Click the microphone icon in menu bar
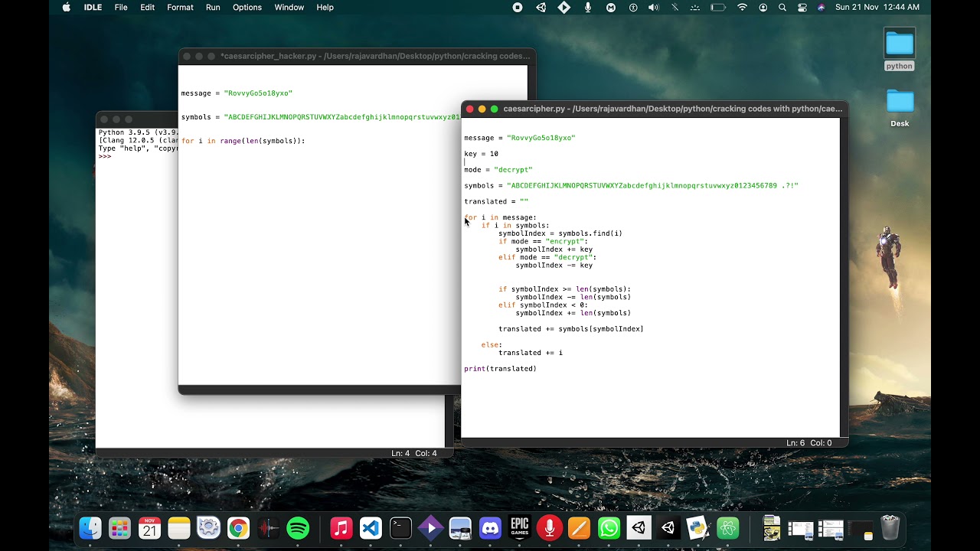This screenshot has width=980, height=551. coord(588,7)
